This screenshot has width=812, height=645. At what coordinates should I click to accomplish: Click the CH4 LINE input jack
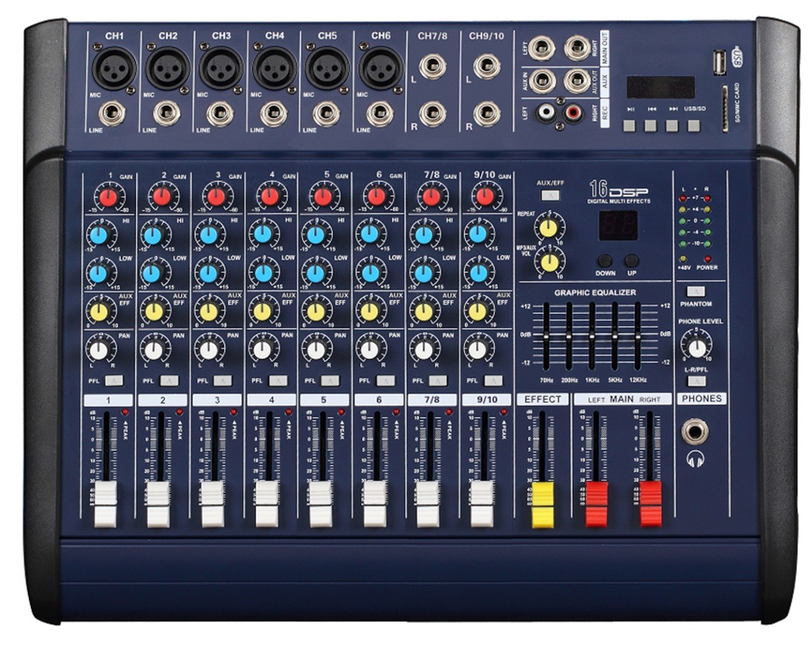pyautogui.click(x=273, y=114)
